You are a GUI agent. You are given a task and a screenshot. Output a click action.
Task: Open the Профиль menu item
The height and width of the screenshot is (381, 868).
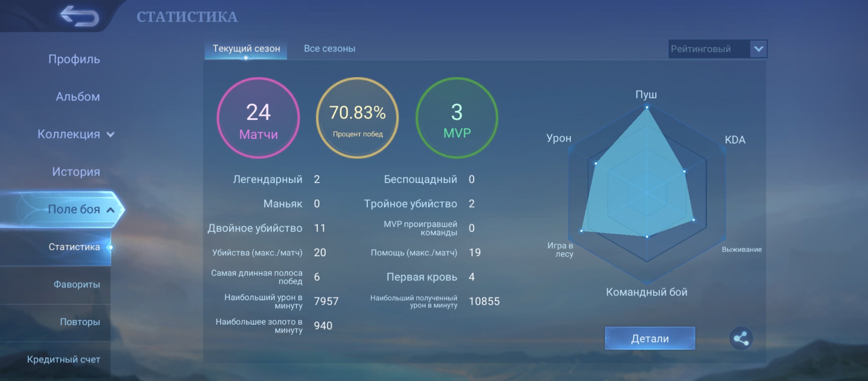click(x=74, y=59)
